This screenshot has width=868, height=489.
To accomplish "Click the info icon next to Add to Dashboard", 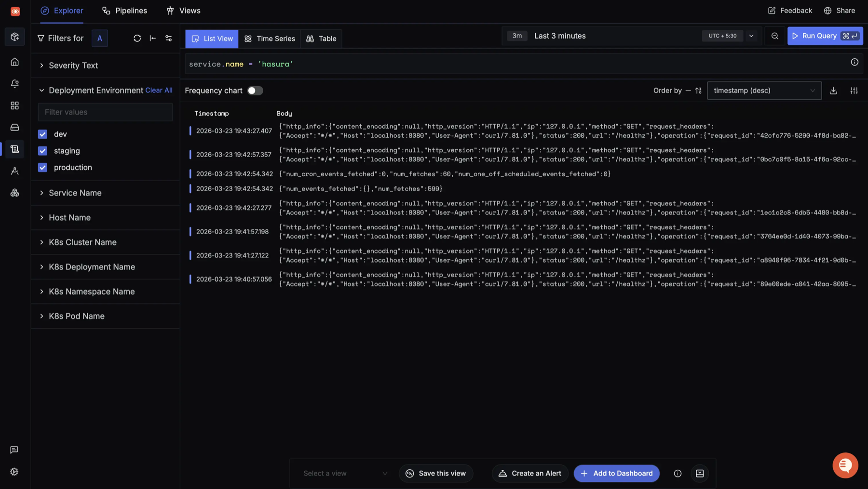I will click(678, 474).
